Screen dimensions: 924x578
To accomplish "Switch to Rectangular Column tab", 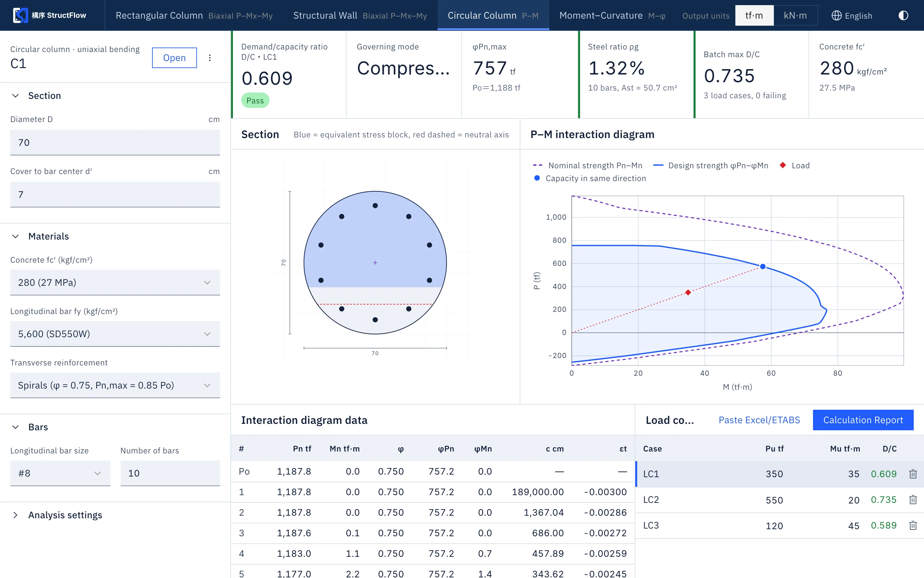I will pos(194,15).
